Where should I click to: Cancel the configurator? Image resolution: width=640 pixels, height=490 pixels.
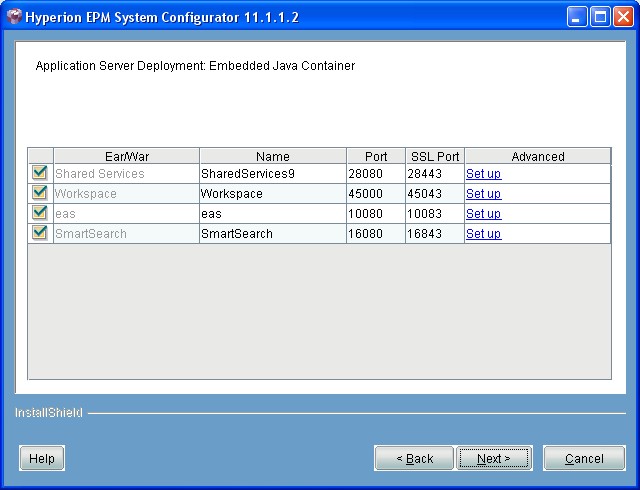[584, 458]
